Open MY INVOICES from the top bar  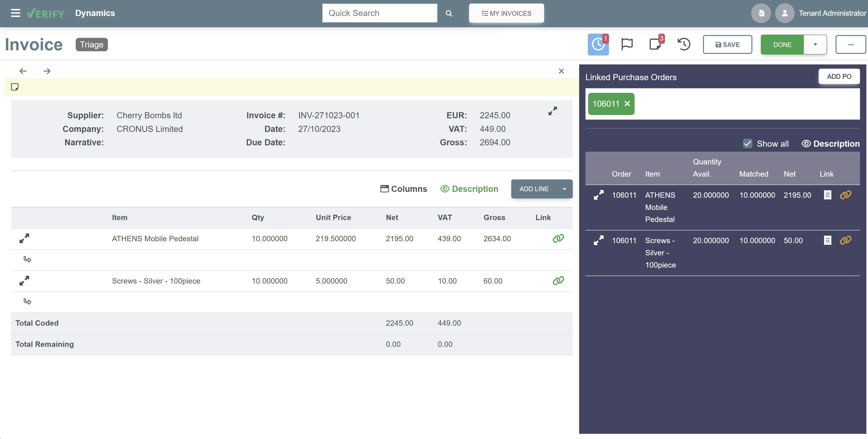[506, 13]
